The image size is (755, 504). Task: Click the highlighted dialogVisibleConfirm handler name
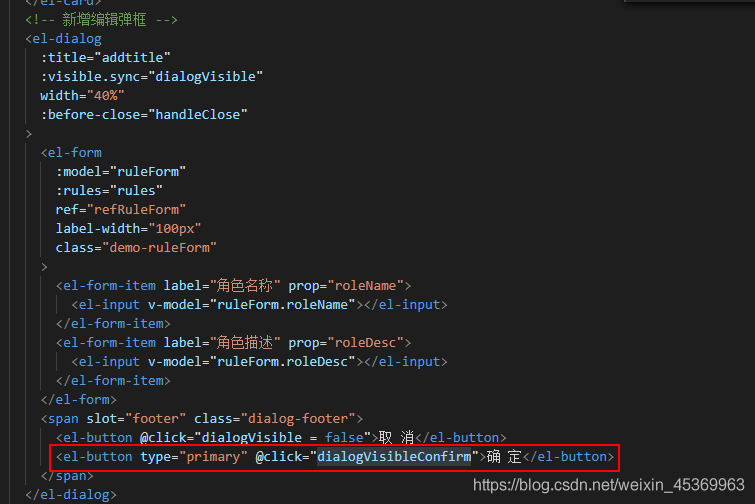point(394,456)
